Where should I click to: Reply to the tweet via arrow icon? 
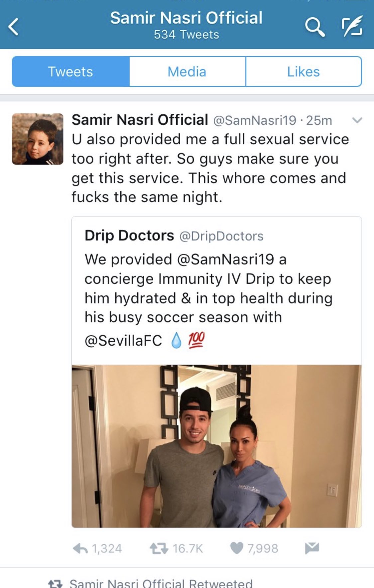tap(80, 548)
